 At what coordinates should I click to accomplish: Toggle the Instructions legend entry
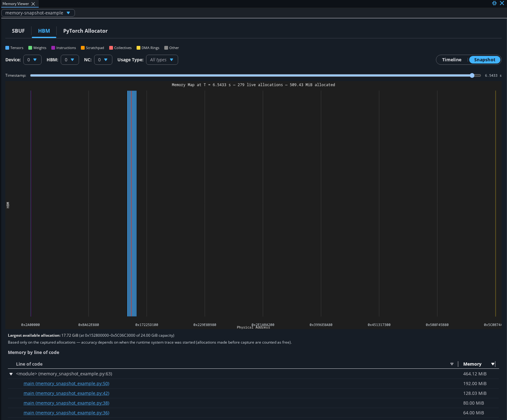(x=64, y=48)
